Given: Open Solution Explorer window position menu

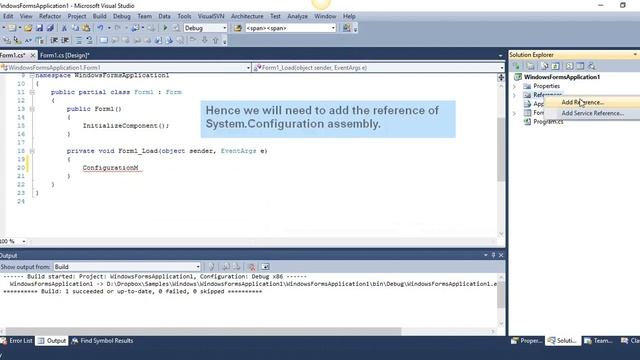Looking at the screenshot, I should pos(635,54).
